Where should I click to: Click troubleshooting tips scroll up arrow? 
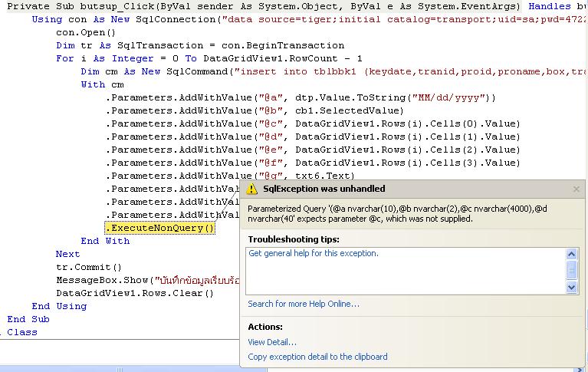571,254
